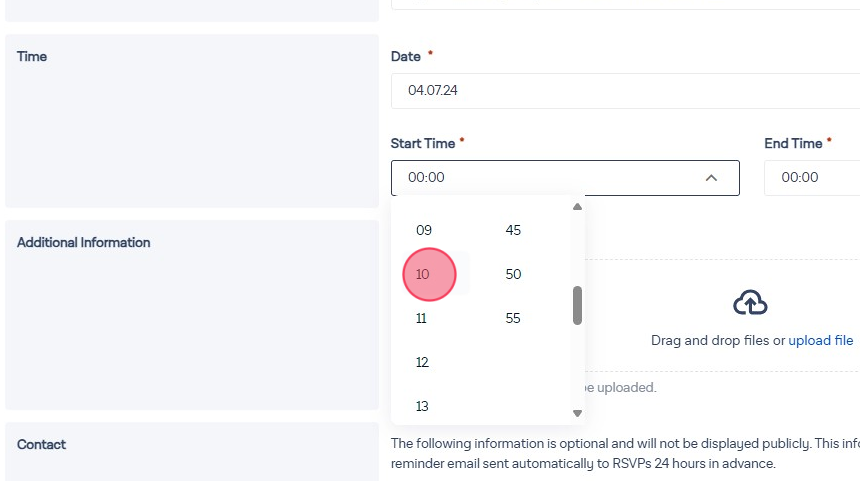The width and height of the screenshot is (860, 481).
Task: Choose hour 13 in the dropdown
Action: pos(422,405)
